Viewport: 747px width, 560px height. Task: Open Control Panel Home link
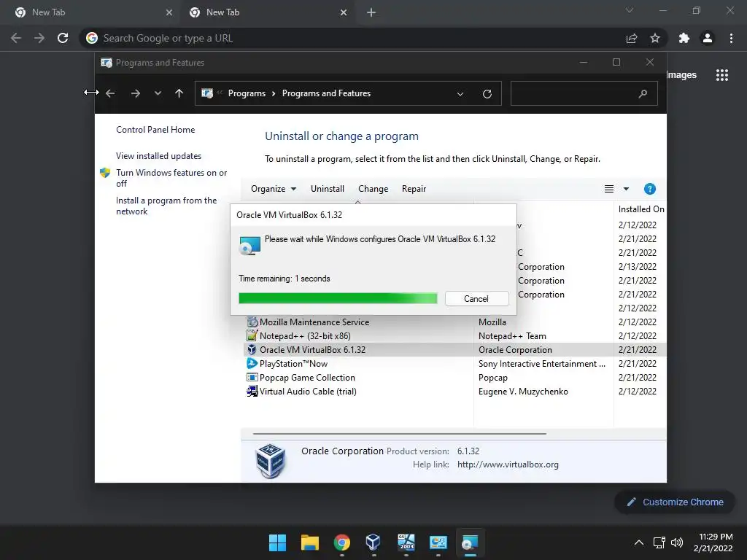[155, 130]
